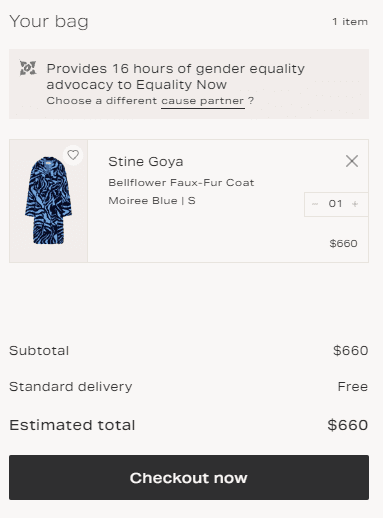Click the Your bag heading
The image size is (383, 518).
49,22
